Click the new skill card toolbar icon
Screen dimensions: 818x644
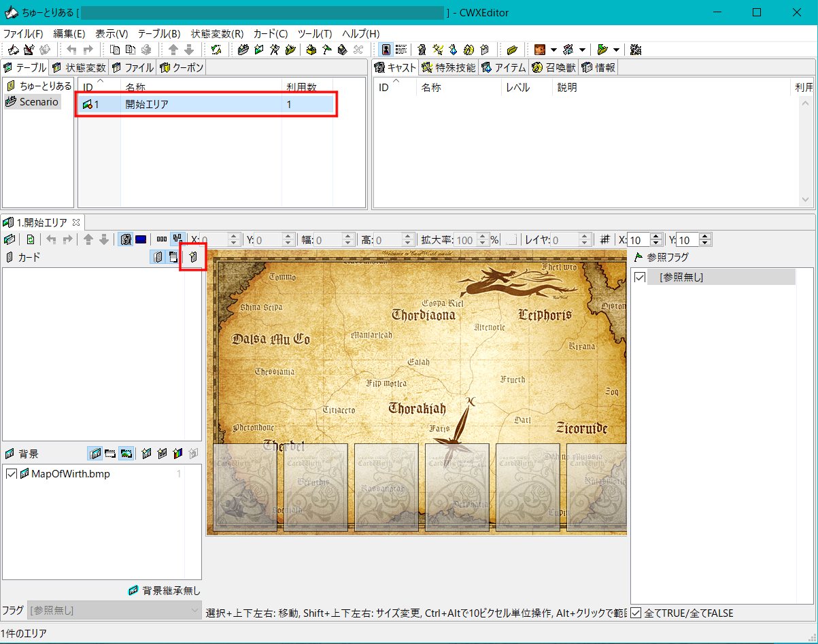click(x=437, y=50)
